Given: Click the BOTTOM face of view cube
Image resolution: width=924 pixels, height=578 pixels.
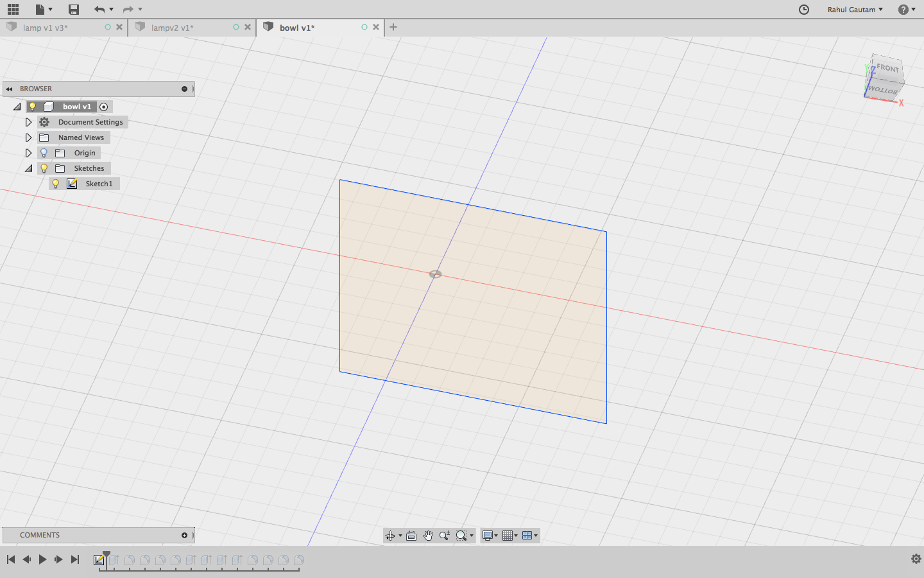Looking at the screenshot, I should (883, 90).
